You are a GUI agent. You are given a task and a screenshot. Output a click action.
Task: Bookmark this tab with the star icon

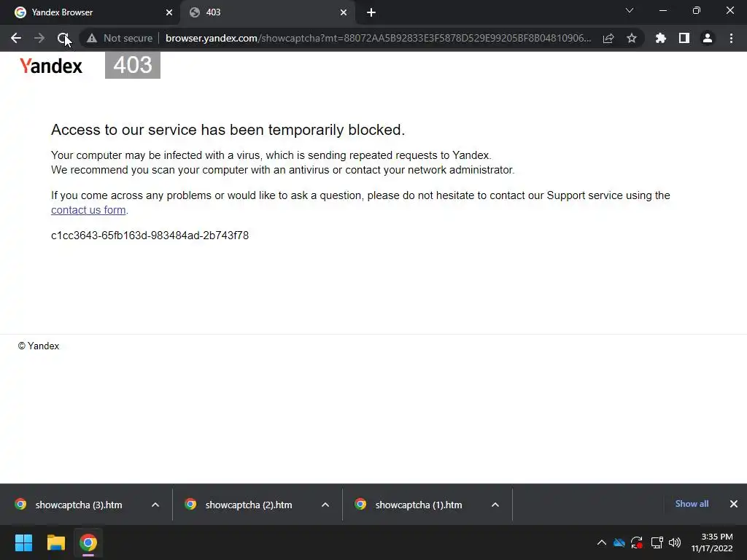[632, 38]
